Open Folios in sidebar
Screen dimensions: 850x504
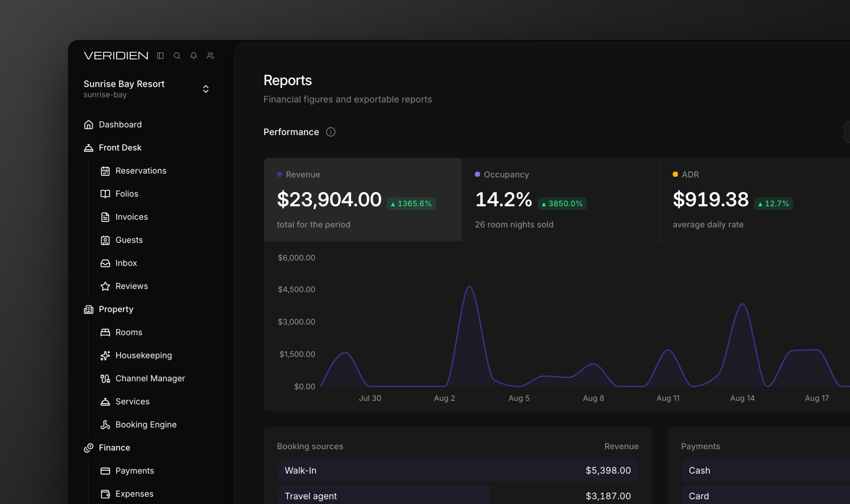pos(127,194)
